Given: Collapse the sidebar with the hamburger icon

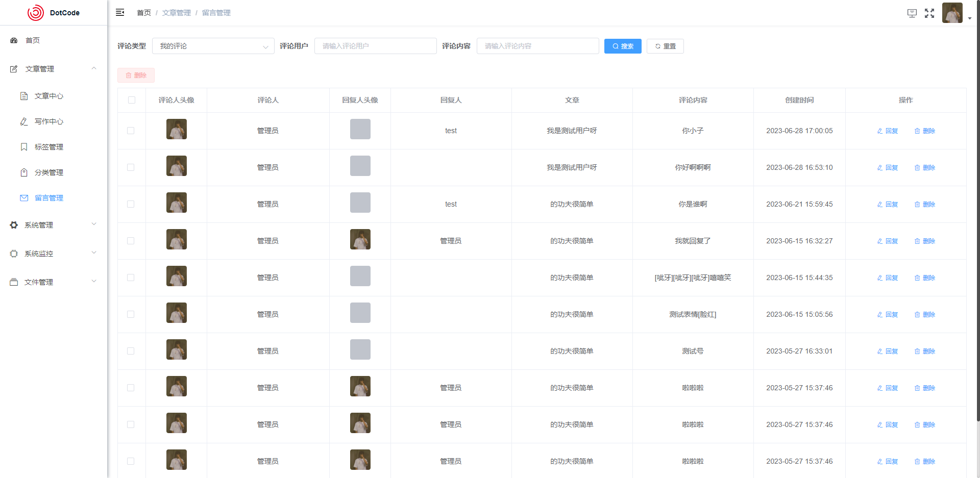Looking at the screenshot, I should 120,12.
